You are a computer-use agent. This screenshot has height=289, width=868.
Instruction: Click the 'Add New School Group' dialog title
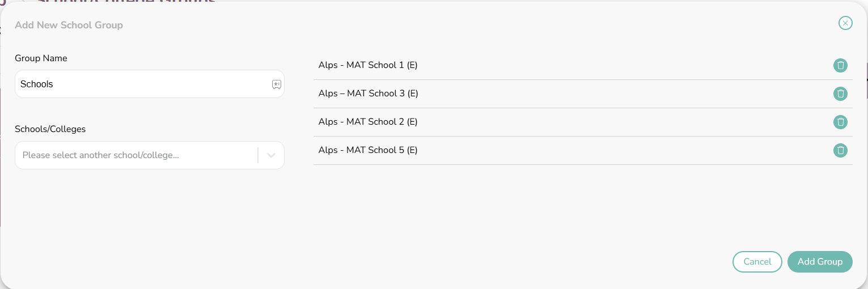[x=69, y=25]
